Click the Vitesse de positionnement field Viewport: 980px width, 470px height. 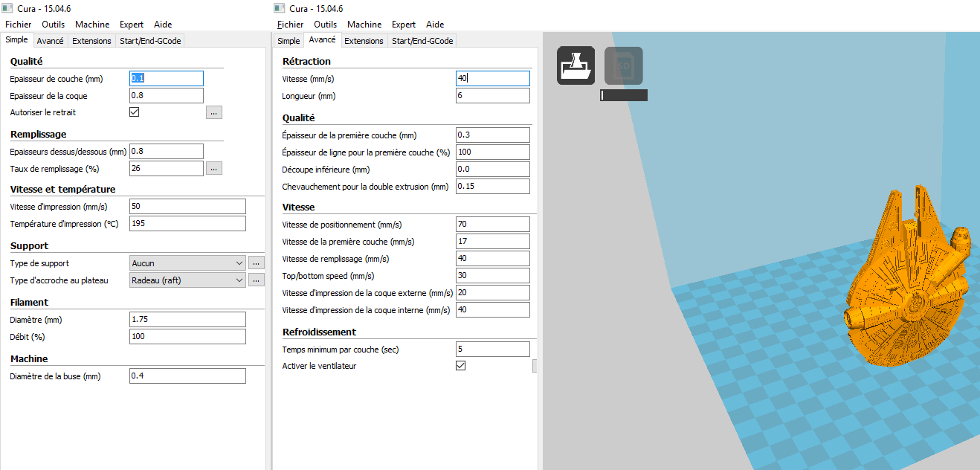492,224
